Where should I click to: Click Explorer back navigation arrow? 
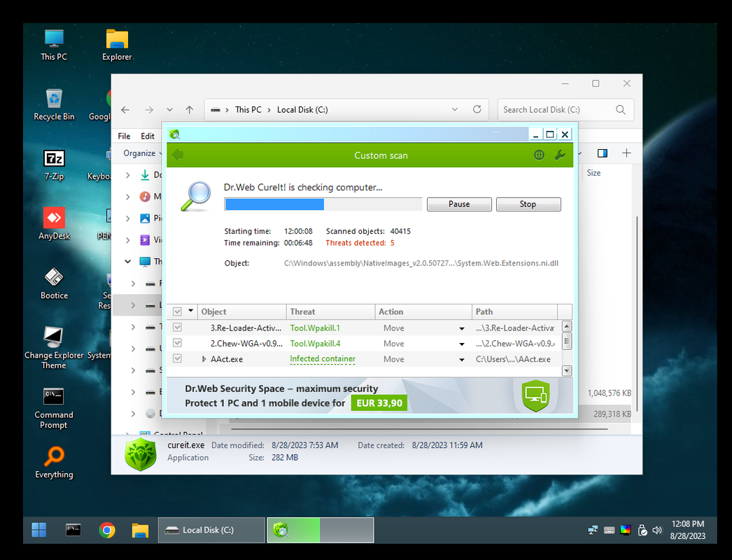(x=125, y=110)
